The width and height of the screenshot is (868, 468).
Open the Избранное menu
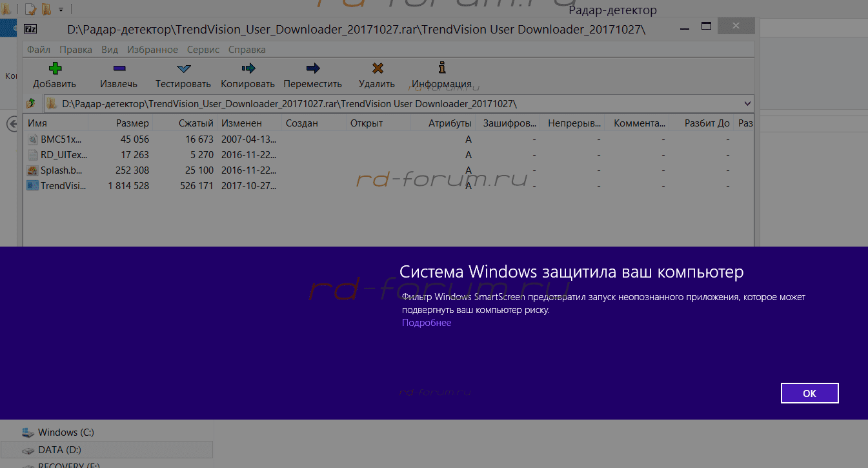(x=152, y=50)
